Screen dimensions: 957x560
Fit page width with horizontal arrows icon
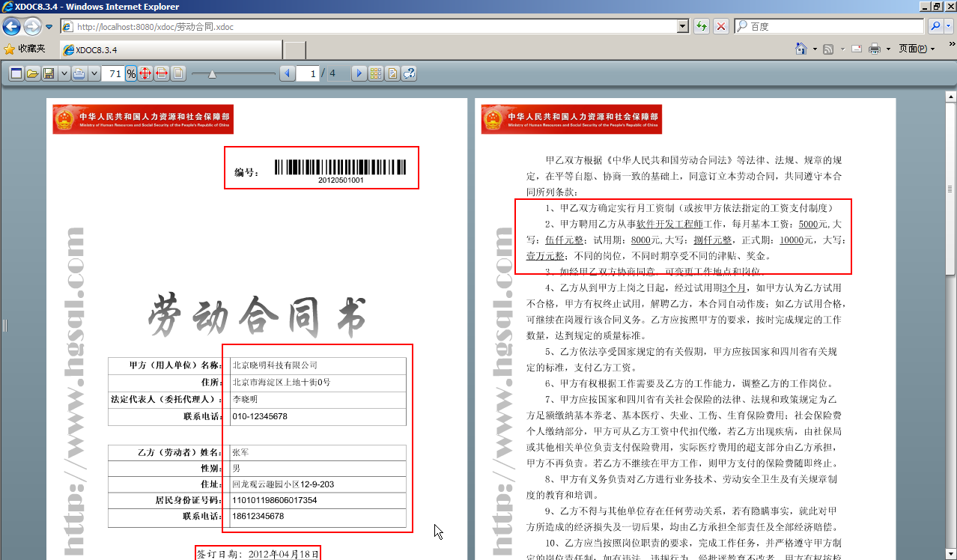tap(162, 73)
